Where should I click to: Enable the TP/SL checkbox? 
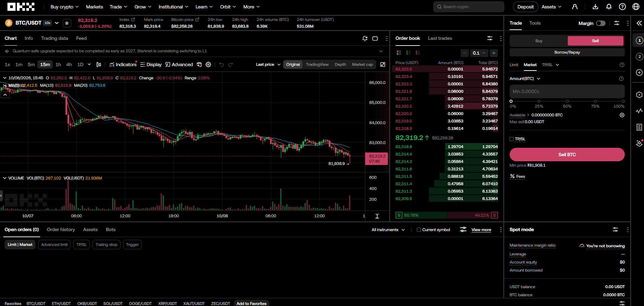coord(512,139)
